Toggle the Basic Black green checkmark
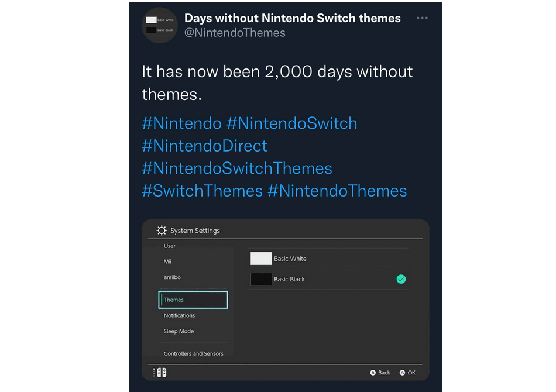Image resolution: width=556 pixels, height=392 pixels. 401,280
